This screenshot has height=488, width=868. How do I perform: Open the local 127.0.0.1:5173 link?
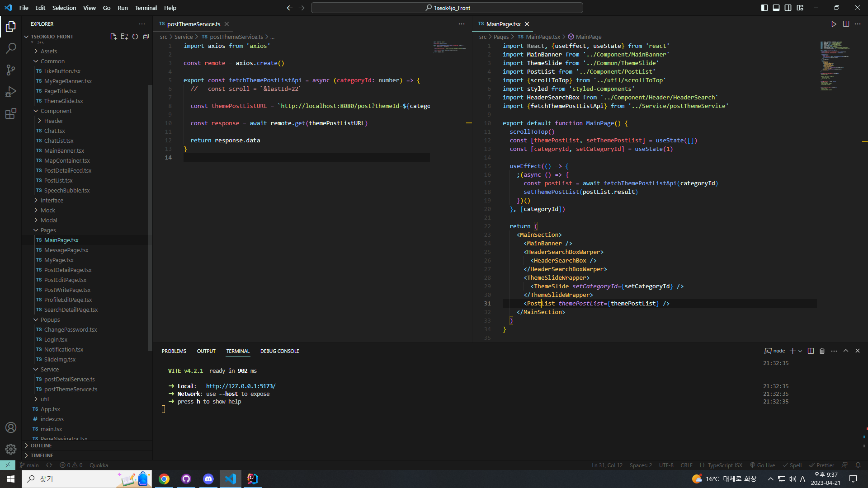tap(241, 386)
